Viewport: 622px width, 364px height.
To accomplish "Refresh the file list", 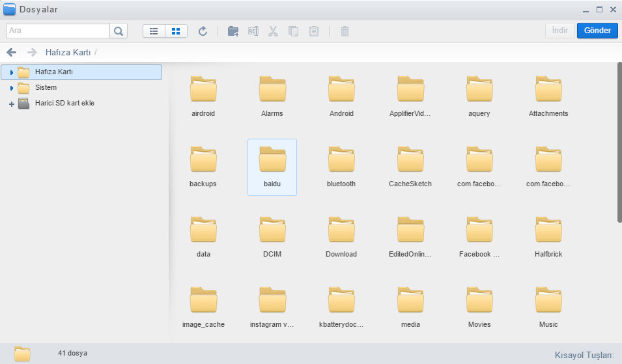I will 203,31.
